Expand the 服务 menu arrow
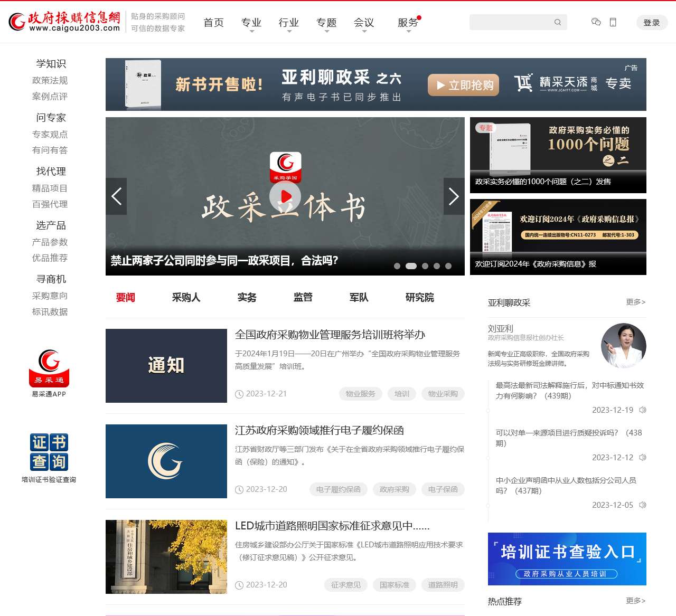Viewport: 676px width, 616px height. [409, 32]
